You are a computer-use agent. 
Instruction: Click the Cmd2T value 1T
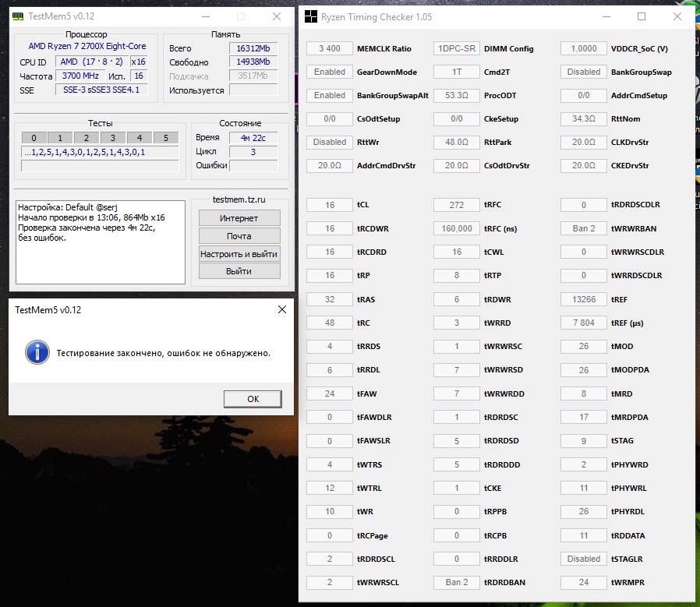coord(457,72)
